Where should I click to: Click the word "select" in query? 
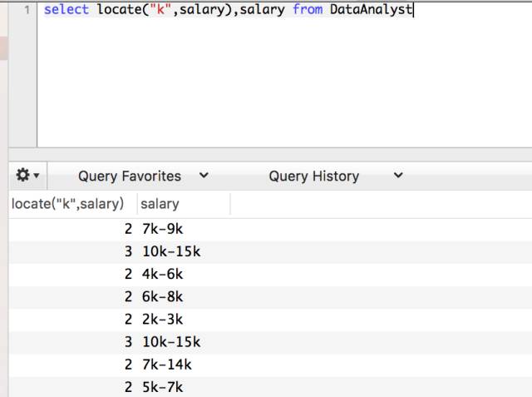pyautogui.click(x=66, y=9)
